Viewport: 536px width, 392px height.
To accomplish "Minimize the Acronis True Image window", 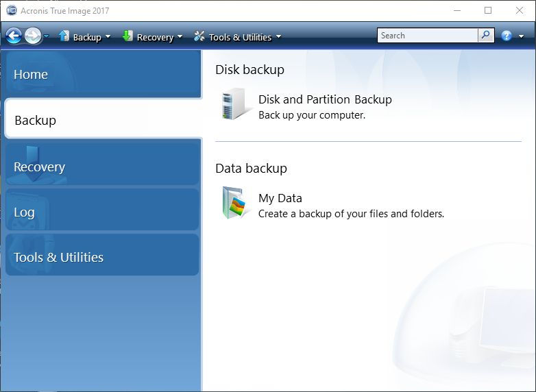I will click(457, 10).
